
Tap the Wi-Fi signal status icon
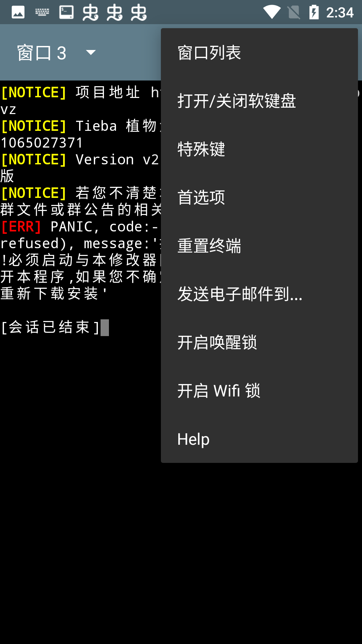272,12
